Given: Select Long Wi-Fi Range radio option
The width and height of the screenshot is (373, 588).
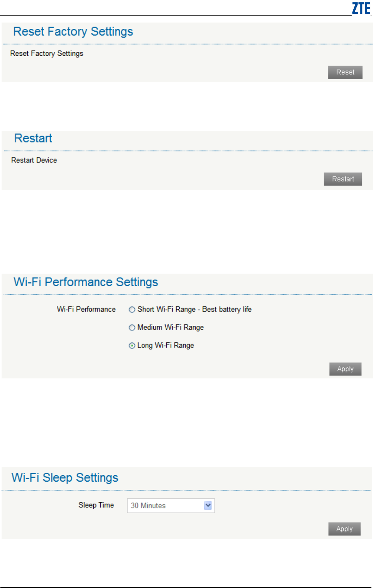Looking at the screenshot, I should pos(132,346).
